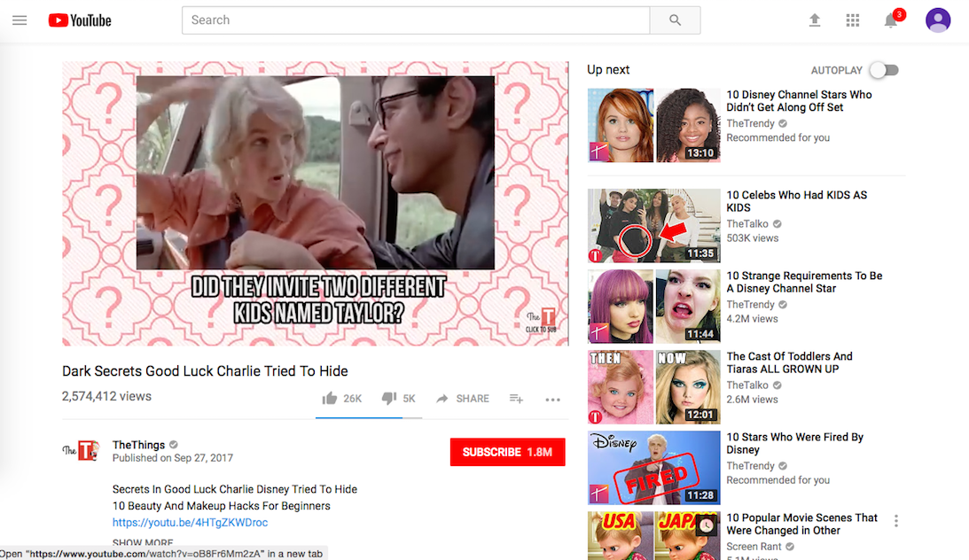Screen dimensions: 969x560
Task: Open title 10 Disney Channel Stars Who Didn't Get Along
Action: click(799, 101)
